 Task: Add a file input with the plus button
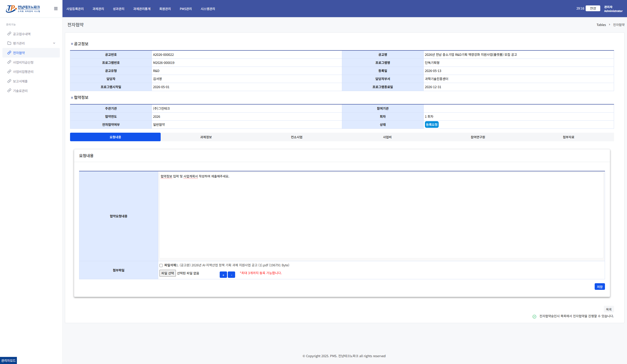[223, 275]
